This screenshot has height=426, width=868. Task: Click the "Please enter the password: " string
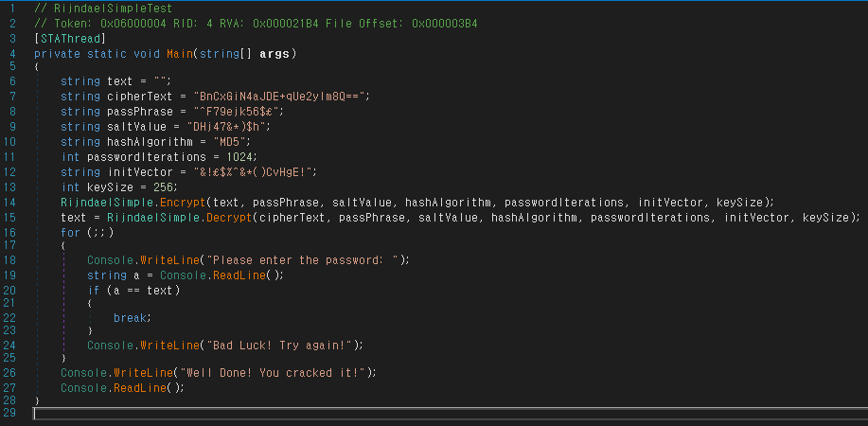pyautogui.click(x=303, y=259)
